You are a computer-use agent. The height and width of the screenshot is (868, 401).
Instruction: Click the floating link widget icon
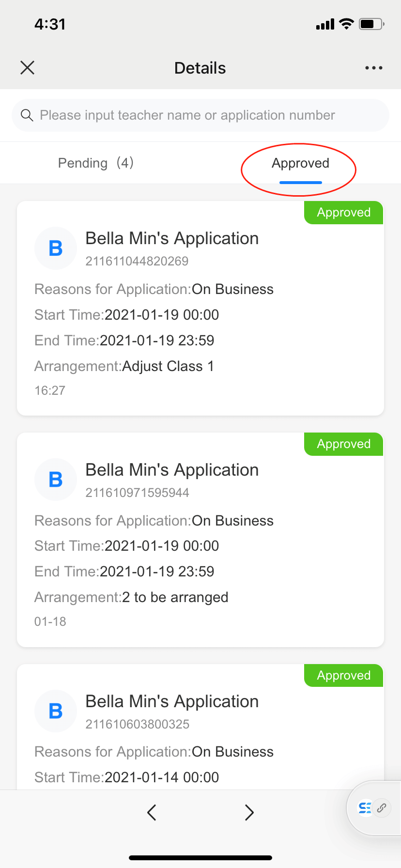pyautogui.click(x=382, y=807)
